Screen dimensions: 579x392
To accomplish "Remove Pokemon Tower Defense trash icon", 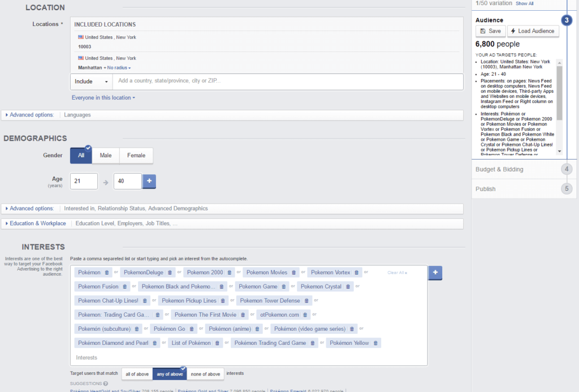I will (x=306, y=301).
